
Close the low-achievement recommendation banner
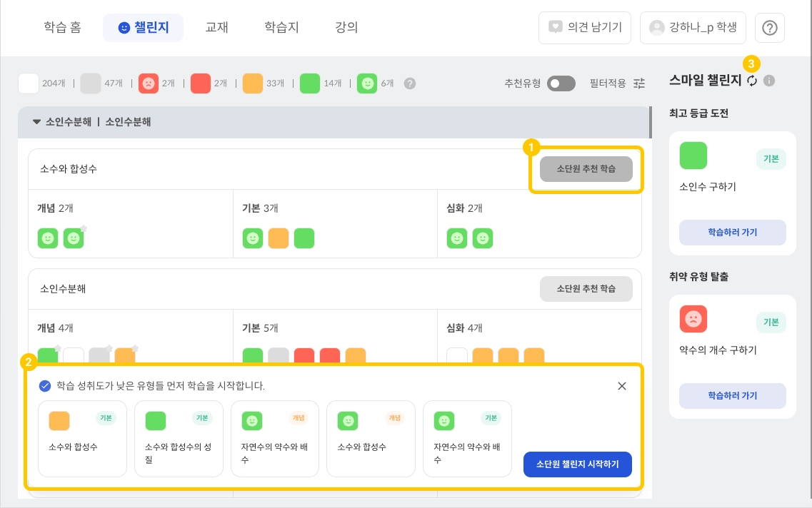pos(621,386)
